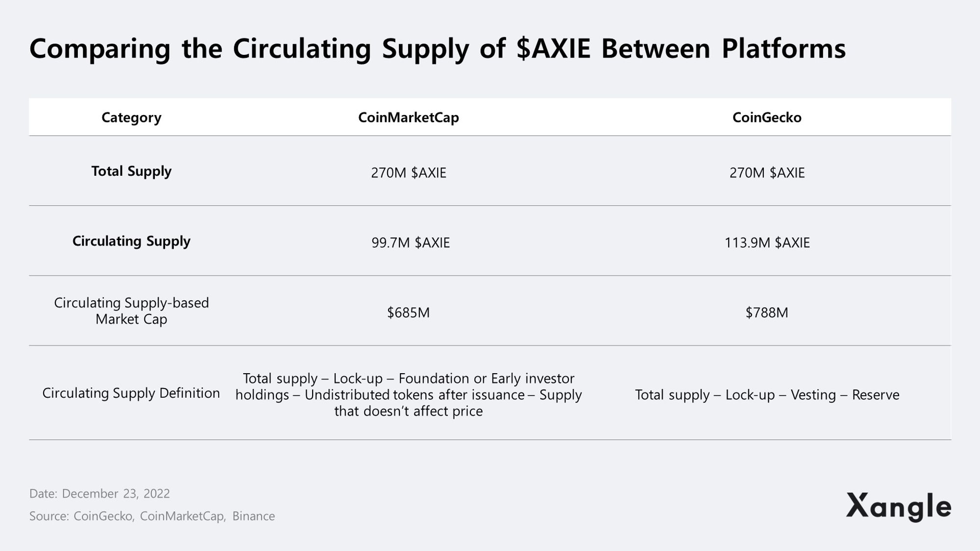The image size is (980, 551).
Task: Select the 99.7M $AXIE value
Action: 410,242
